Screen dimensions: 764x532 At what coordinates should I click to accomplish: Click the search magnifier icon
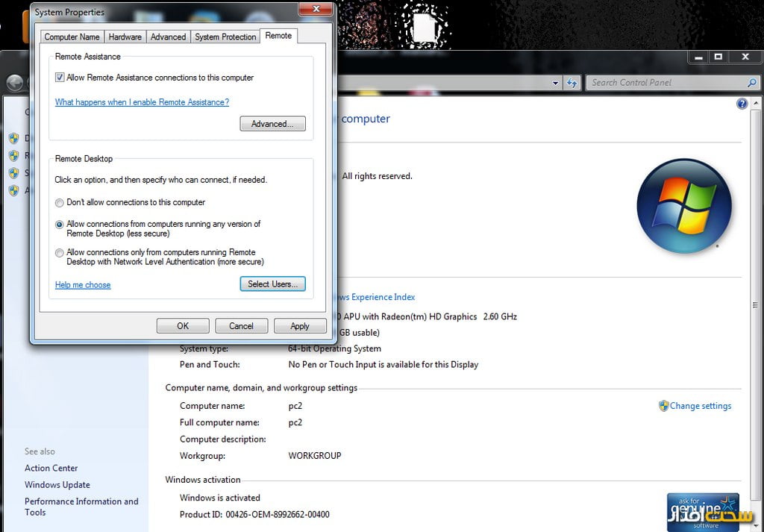(751, 83)
